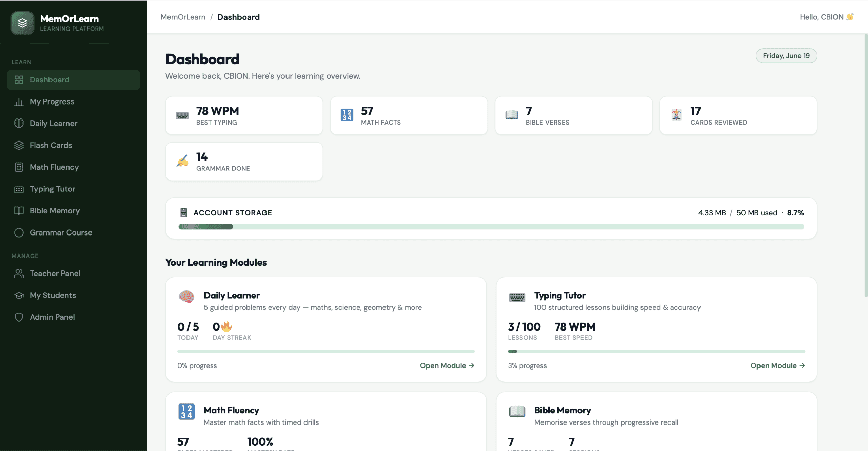868x451 pixels.
Task: Open Admin Panel in sidebar
Action: (x=73, y=317)
